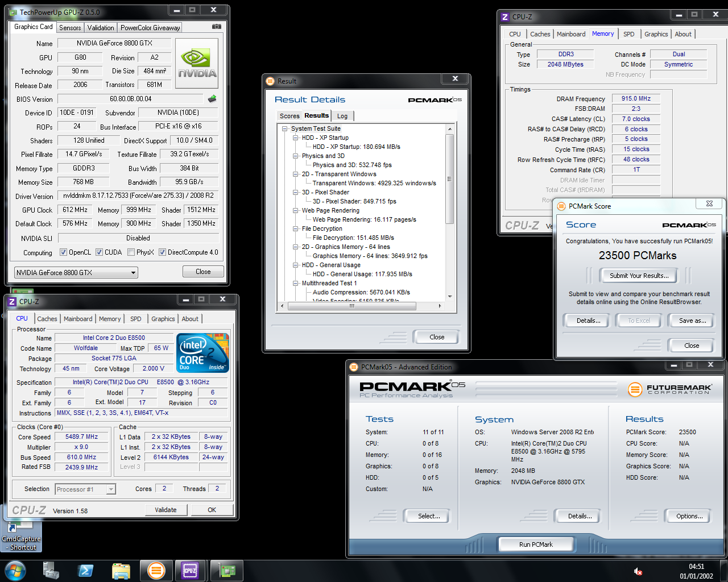Screen dimensions: 728x582
Task: Click the taskbar clock showing 04:51
Action: 696,571
